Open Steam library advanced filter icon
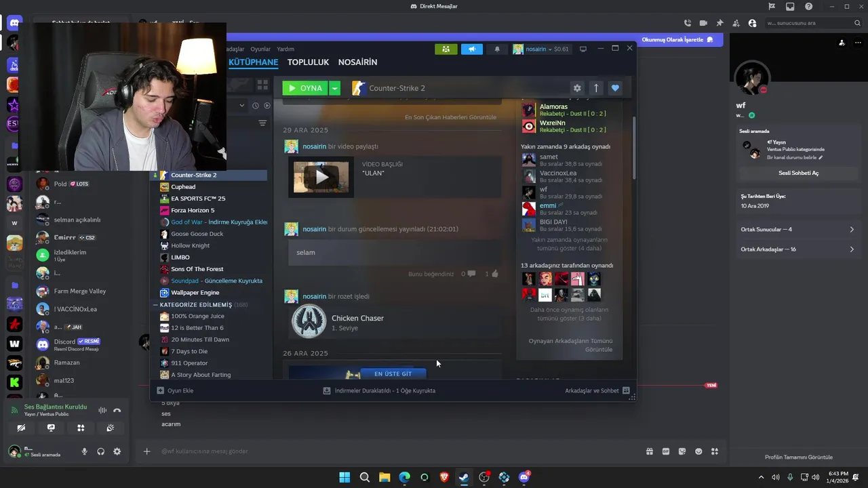Image resolution: width=868 pixels, height=488 pixels. (262, 123)
